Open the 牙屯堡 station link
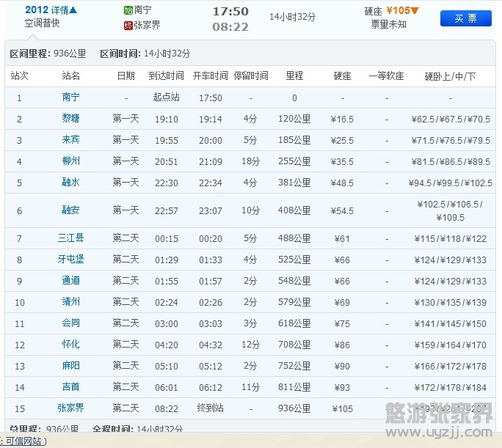Image resolution: width=502 pixels, height=448 pixels. 71,260
